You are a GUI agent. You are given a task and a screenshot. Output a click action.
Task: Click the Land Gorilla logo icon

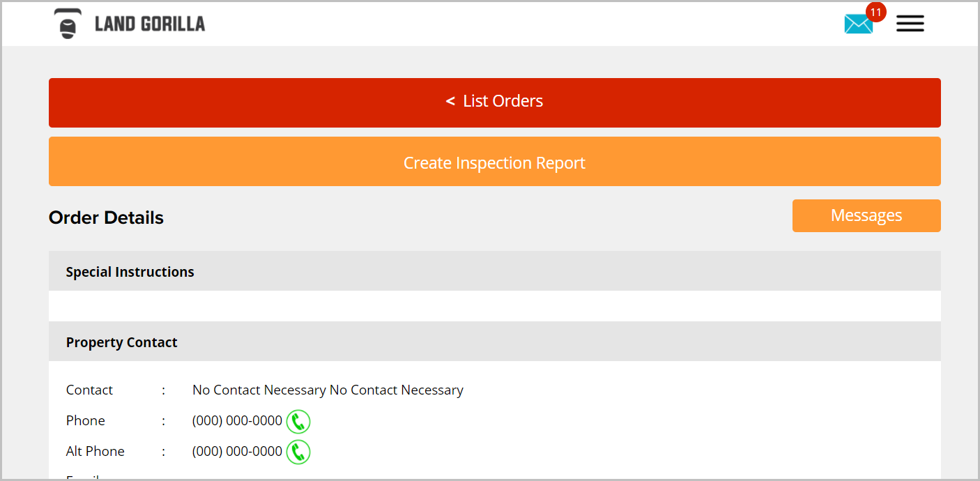(x=68, y=24)
